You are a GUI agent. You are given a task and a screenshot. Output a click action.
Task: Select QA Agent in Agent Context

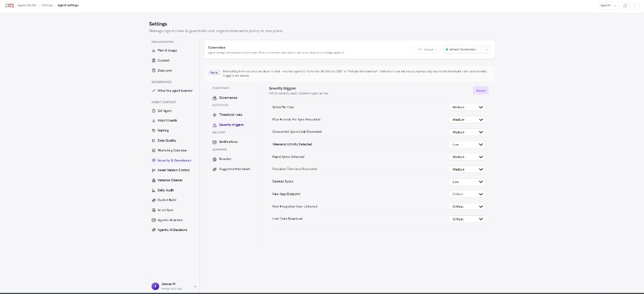tap(162, 111)
